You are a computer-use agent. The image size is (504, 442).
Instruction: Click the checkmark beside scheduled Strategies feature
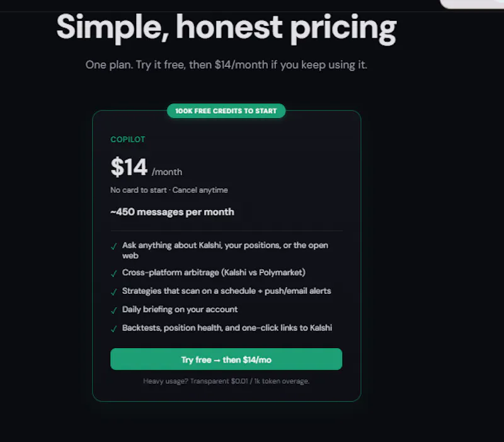click(113, 292)
